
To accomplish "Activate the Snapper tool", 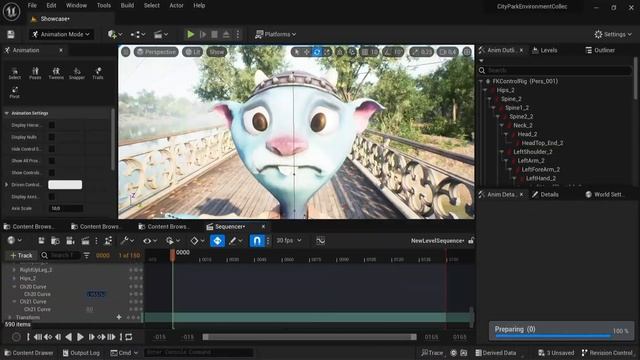I will click(x=77, y=73).
